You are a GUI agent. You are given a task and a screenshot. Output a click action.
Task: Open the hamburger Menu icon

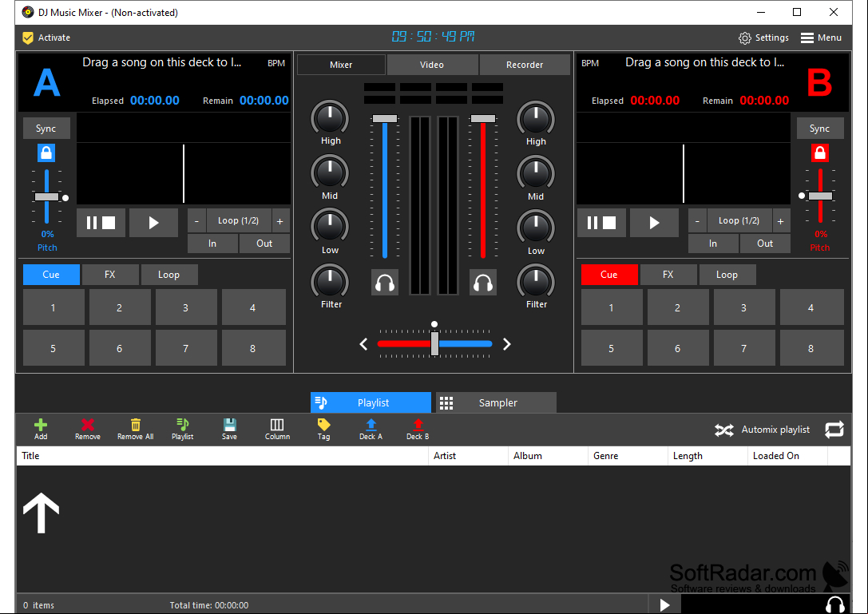coord(807,38)
